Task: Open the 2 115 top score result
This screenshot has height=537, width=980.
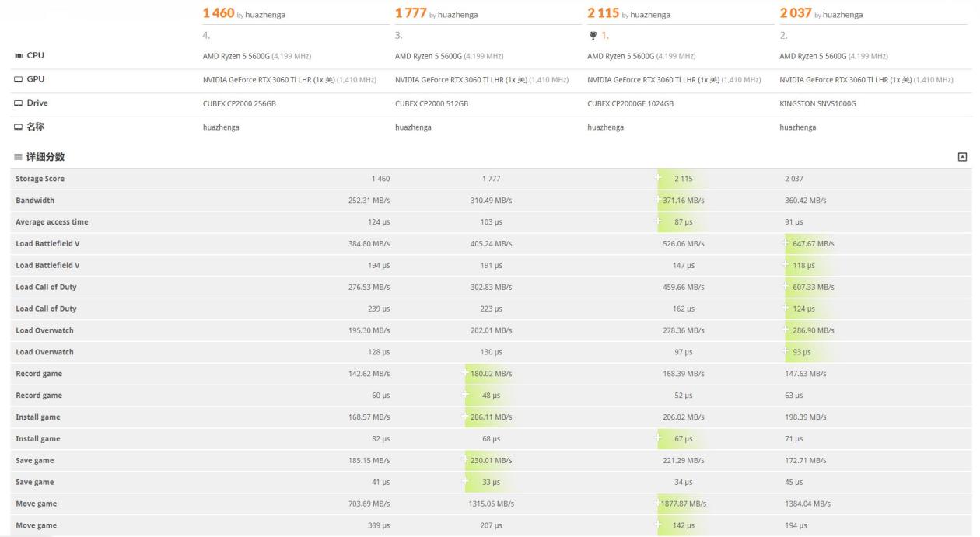Action: click(x=603, y=13)
